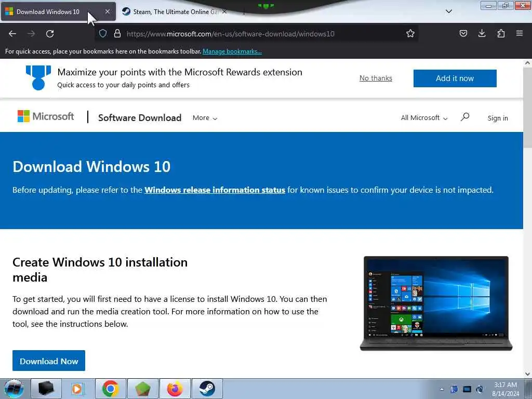Launch Chrome from the taskbar
Viewport: 532px width, 399px height.
110,389
